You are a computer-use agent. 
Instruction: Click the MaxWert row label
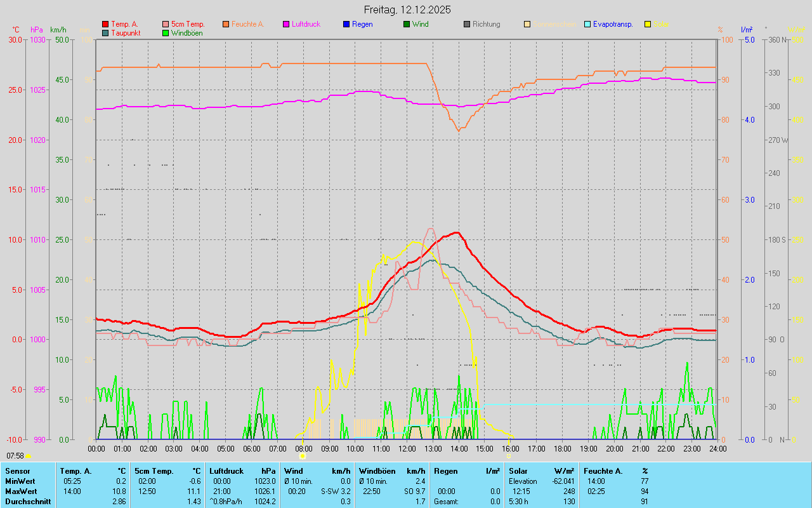tap(21, 491)
